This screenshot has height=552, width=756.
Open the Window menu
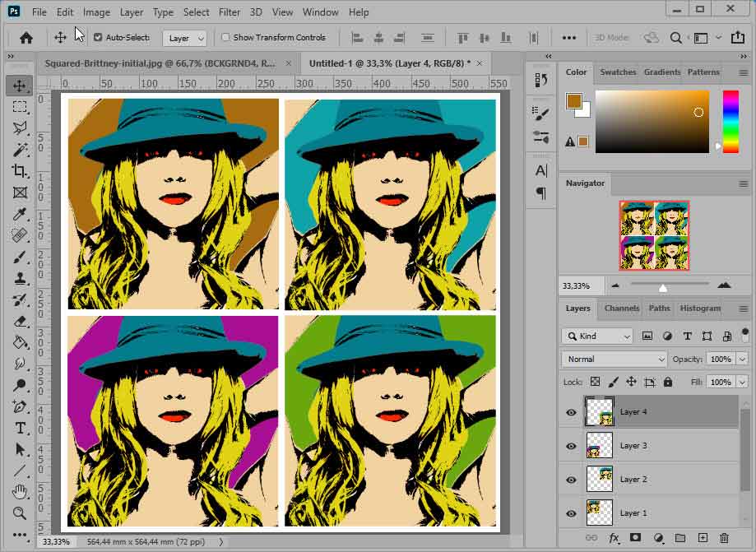pos(320,12)
